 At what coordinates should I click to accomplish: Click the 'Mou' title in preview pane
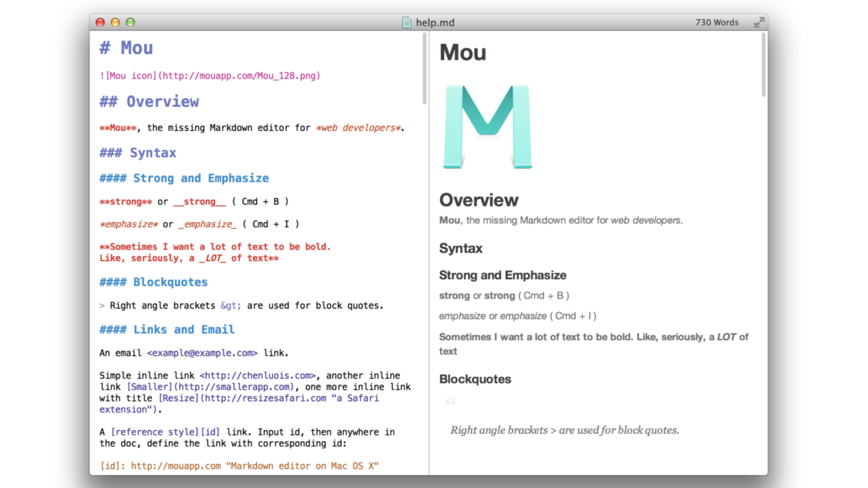pos(462,53)
